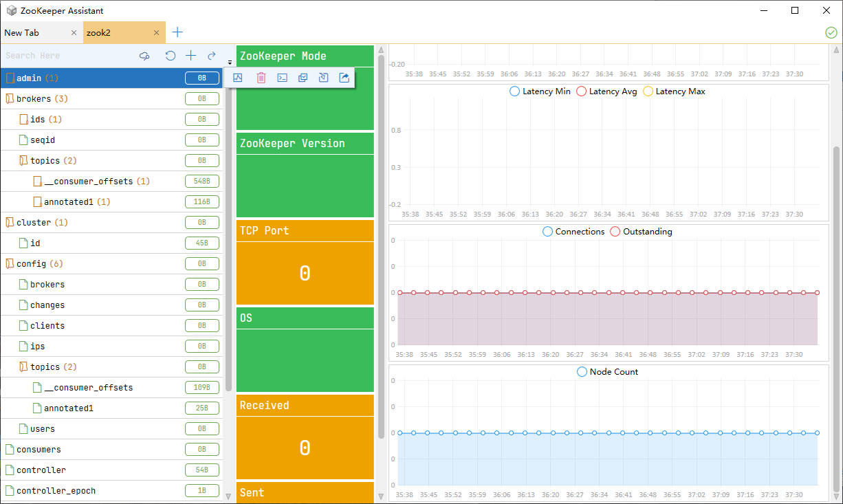Viewport: 843px width, 504px height.
Task: Focus the Search Here input field
Action: tap(67, 56)
